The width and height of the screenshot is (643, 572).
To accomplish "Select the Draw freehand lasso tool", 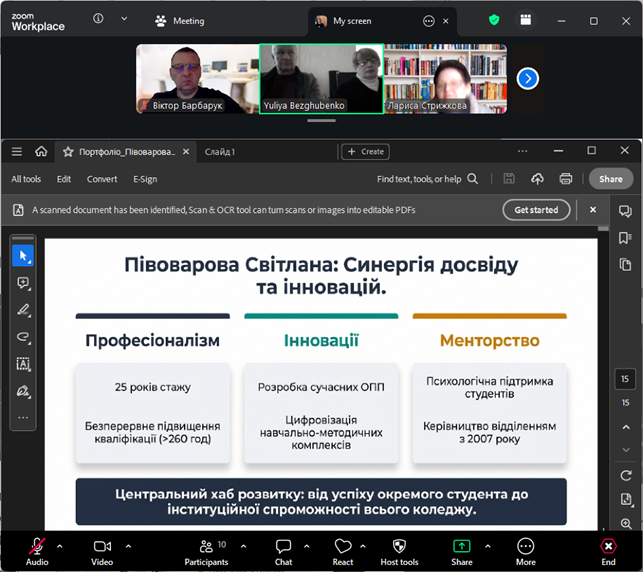I will tap(23, 337).
